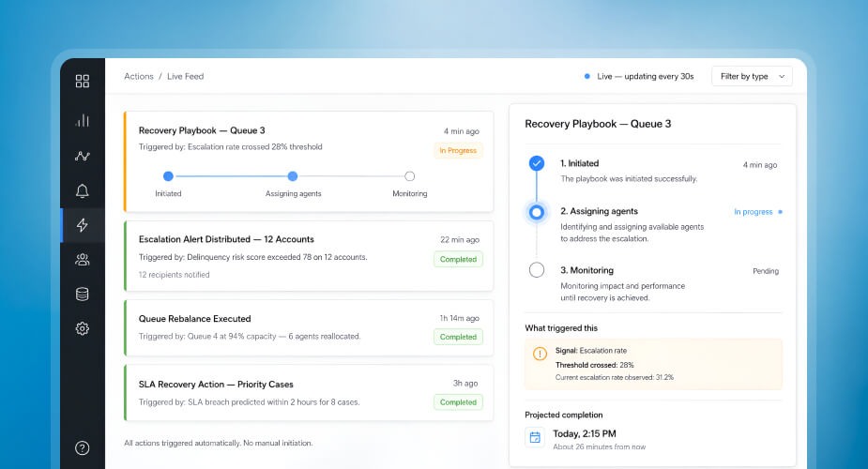Click 'Threshold crossed: 28%' text

point(595,365)
